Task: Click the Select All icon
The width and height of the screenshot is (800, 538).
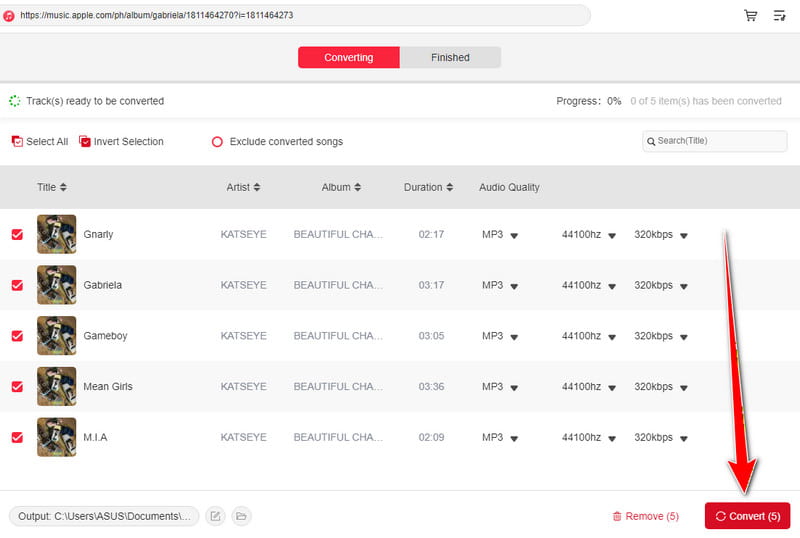Action: click(x=17, y=142)
